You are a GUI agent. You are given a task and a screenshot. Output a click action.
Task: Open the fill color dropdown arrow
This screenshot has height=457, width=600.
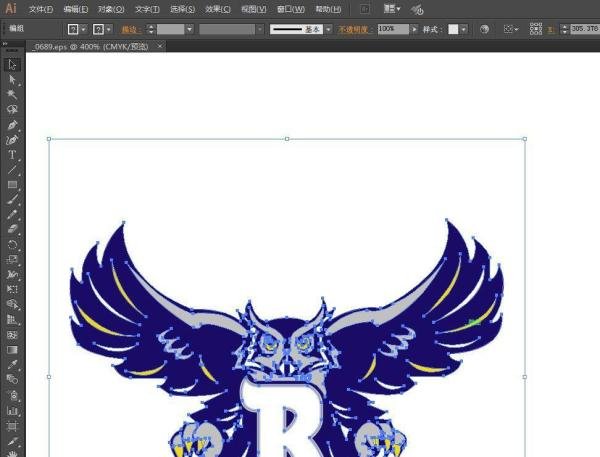[83, 29]
